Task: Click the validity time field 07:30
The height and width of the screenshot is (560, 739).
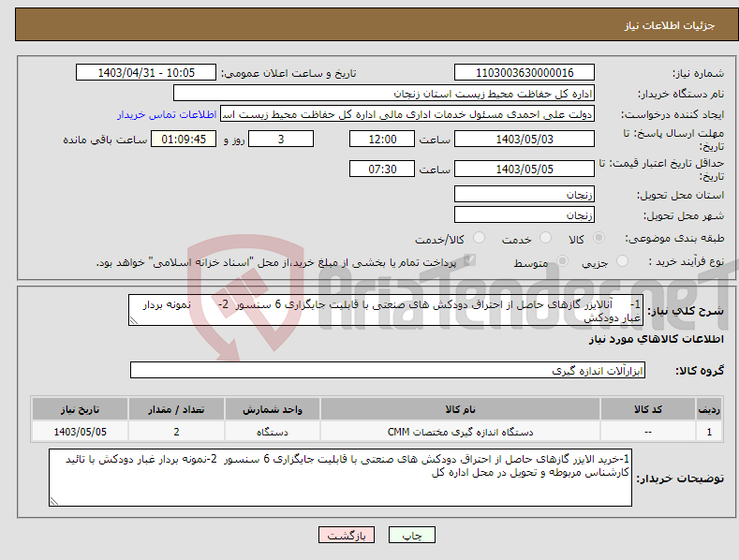Action: click(382, 169)
